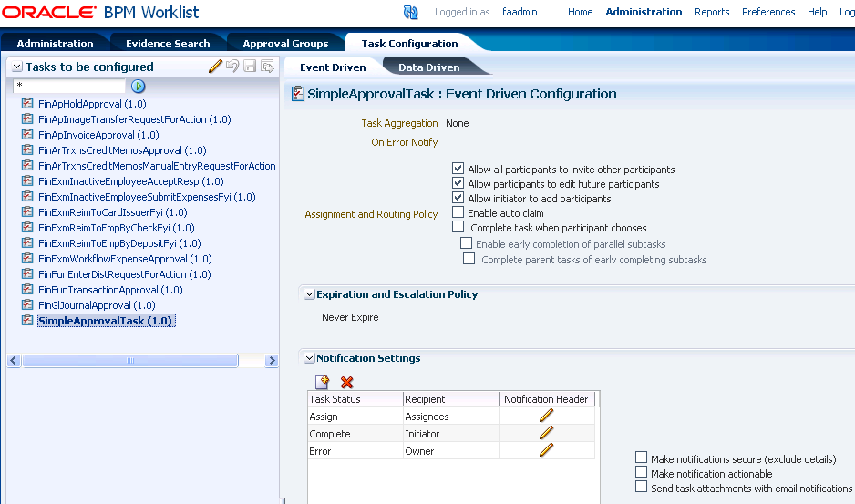Viewport: 855px width, 504px height.
Task: Select FinApHoldApproval (1.0) in the list
Action: pos(92,104)
